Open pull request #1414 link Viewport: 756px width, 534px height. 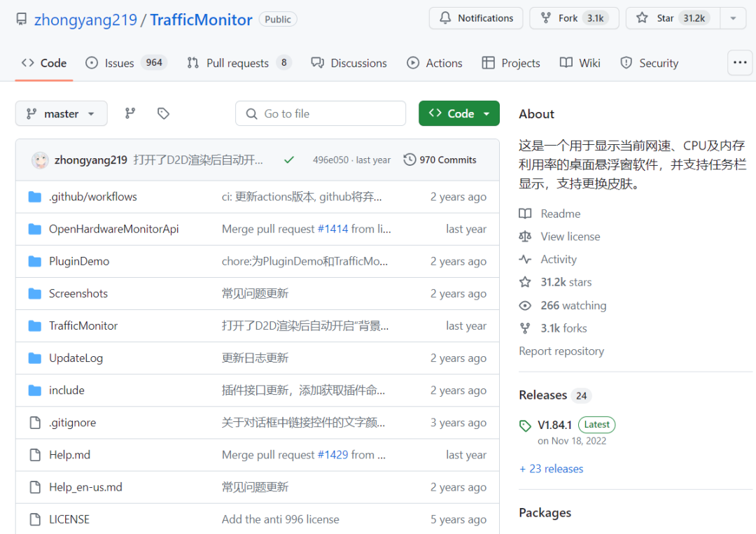click(332, 229)
